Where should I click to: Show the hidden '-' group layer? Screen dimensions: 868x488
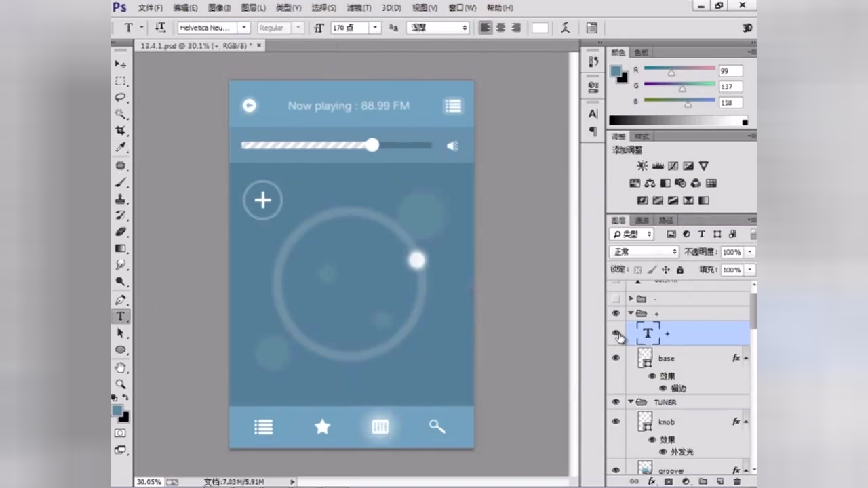tap(616, 299)
